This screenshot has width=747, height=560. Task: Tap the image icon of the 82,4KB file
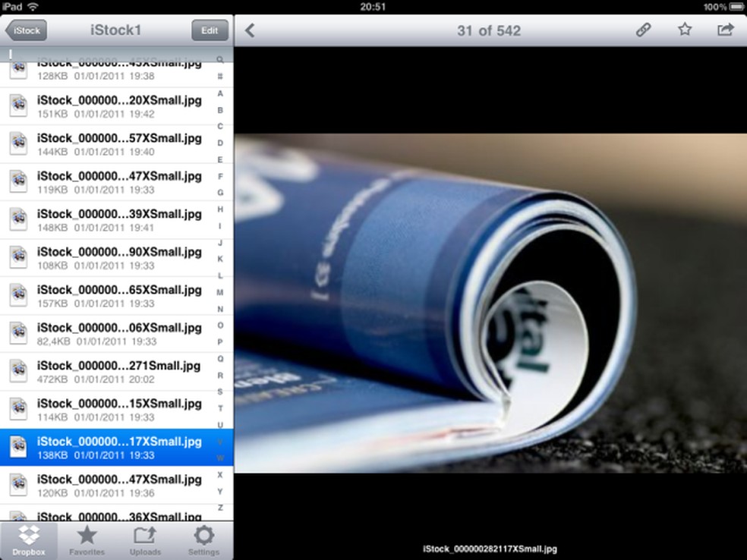[x=18, y=333]
